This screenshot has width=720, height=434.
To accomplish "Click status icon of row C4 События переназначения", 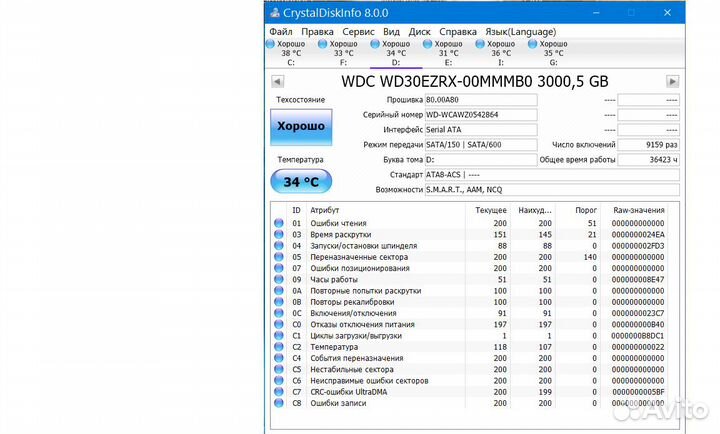I will click(x=279, y=358).
